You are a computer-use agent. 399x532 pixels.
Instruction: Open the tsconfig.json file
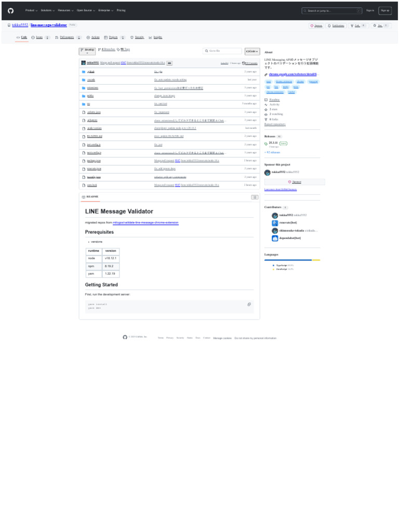coord(94,177)
